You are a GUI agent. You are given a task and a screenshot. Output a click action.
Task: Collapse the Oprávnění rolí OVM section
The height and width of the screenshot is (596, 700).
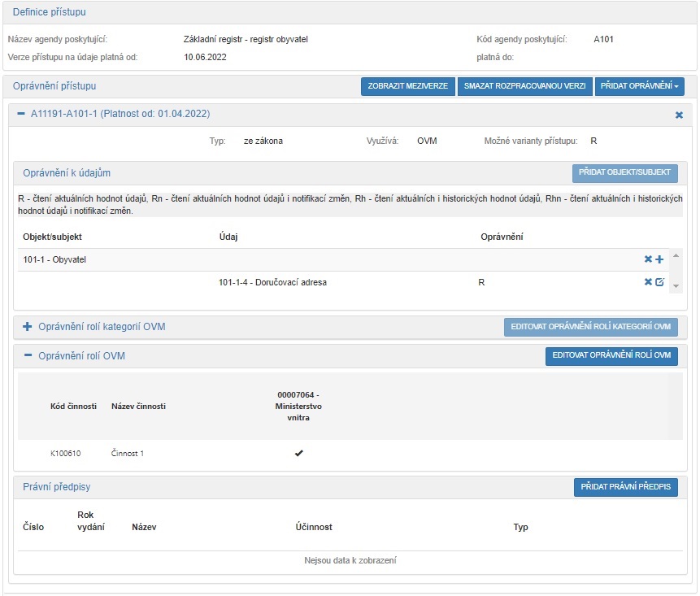click(27, 356)
